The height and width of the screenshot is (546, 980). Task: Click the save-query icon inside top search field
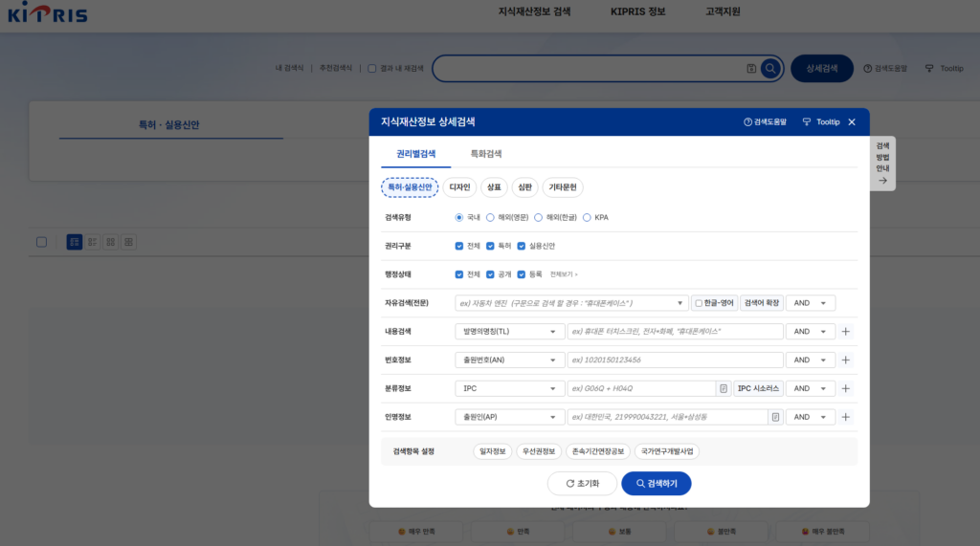(751, 69)
